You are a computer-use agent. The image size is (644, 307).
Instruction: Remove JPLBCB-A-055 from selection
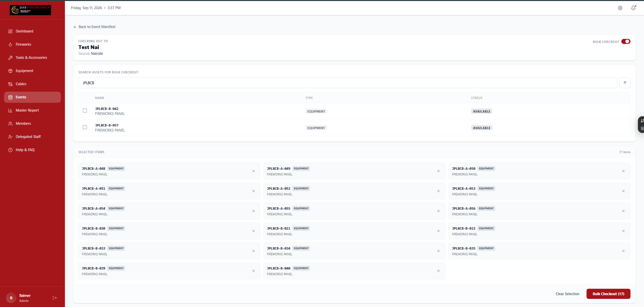click(x=438, y=211)
